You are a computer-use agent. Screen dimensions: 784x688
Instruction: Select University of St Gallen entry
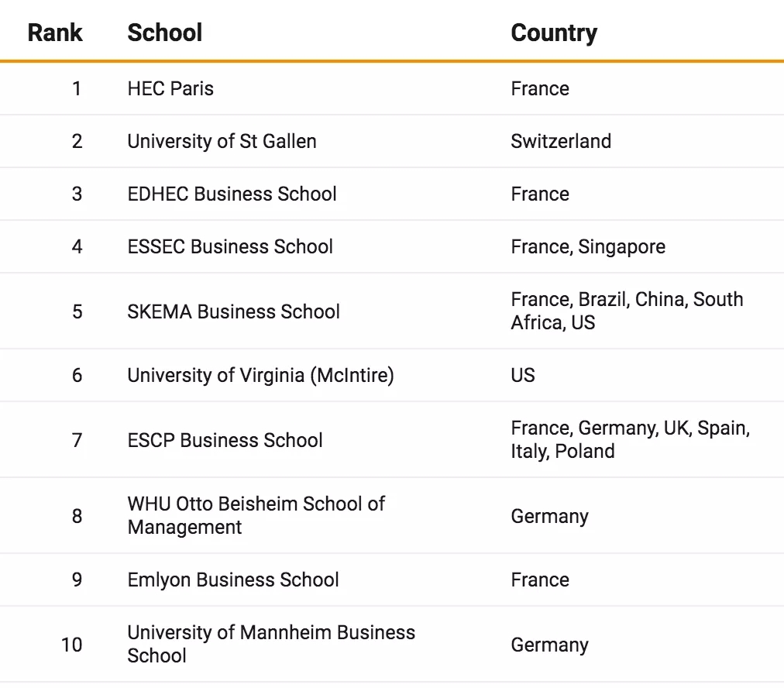(x=222, y=141)
